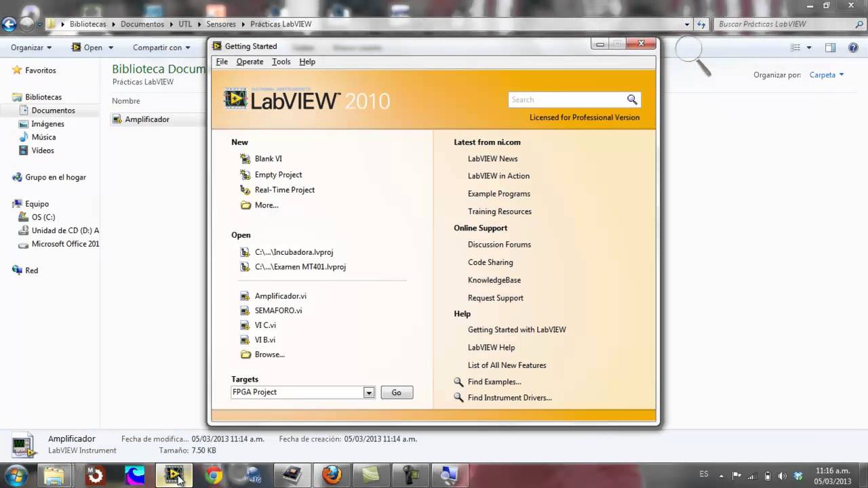The image size is (868, 488).
Task: Open Firefox from the taskbar
Action: click(332, 475)
